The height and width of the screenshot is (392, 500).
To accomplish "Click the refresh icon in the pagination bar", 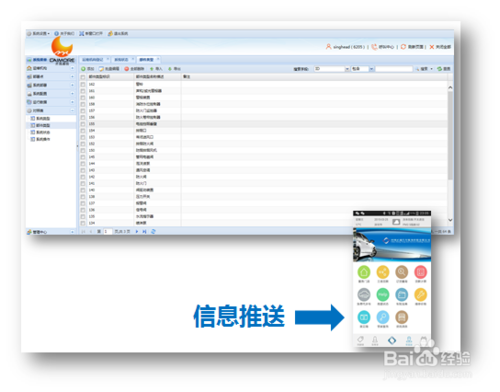I will 153,231.
